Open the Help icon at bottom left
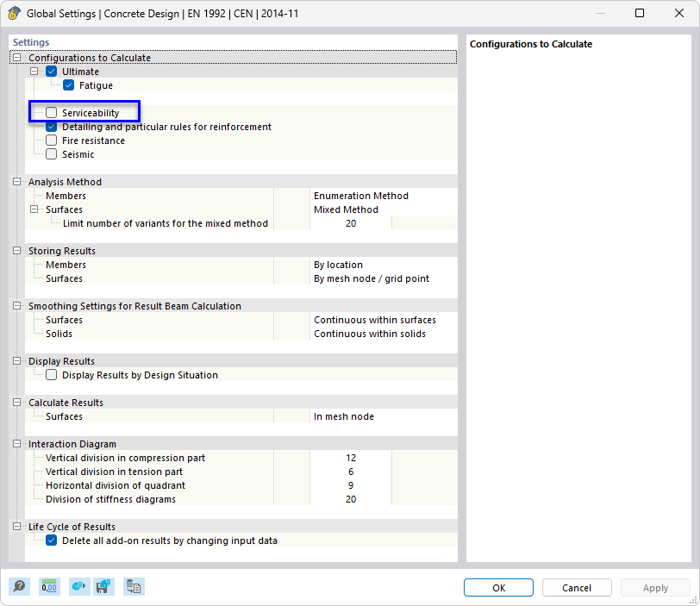 click(19, 586)
